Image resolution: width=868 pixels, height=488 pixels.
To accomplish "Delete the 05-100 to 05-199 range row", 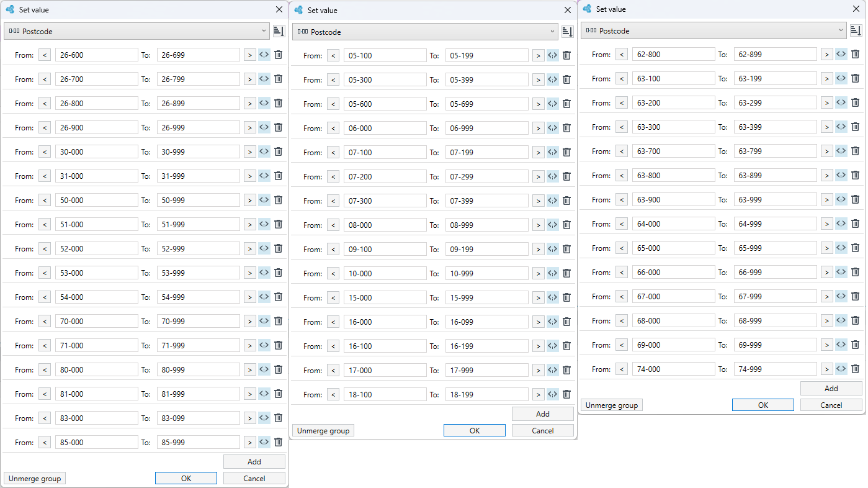I will click(566, 55).
